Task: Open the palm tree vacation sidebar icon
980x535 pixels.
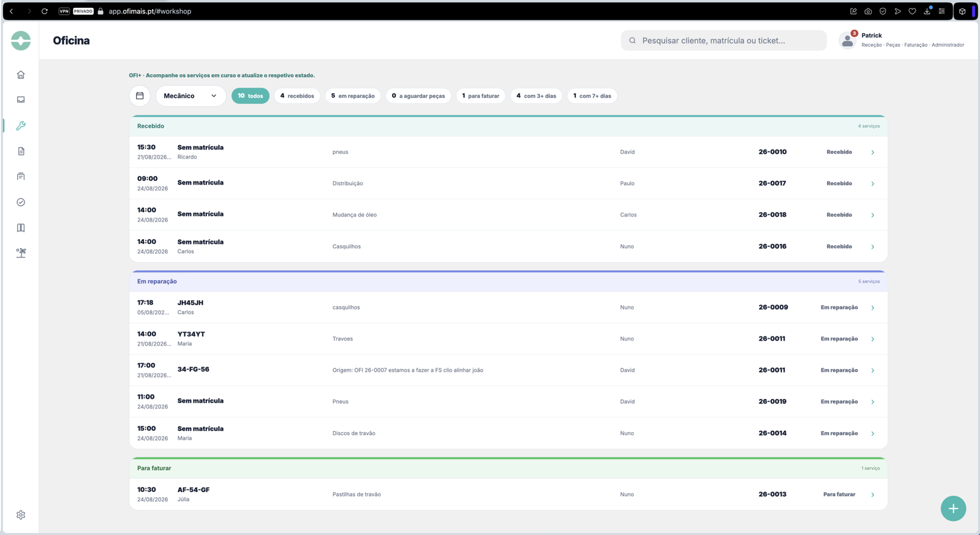Action: point(21,253)
